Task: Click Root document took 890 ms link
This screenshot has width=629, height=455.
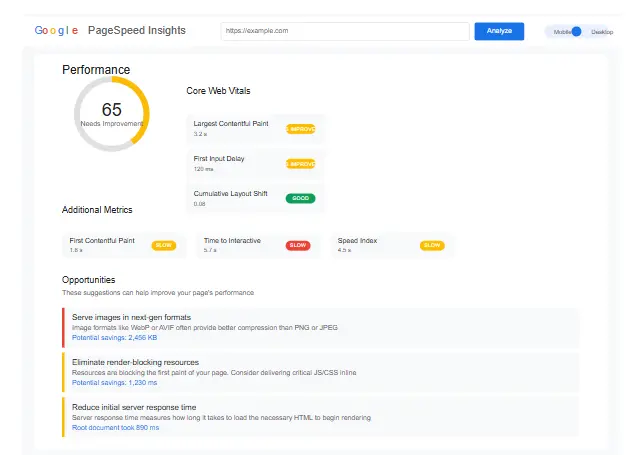Action: pyautogui.click(x=116, y=428)
